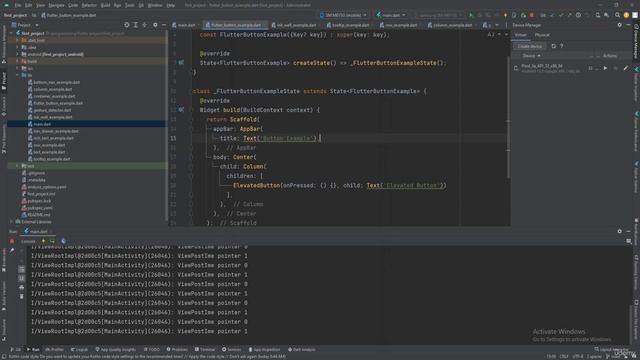Open Dart Analysis tool window

(302, 349)
